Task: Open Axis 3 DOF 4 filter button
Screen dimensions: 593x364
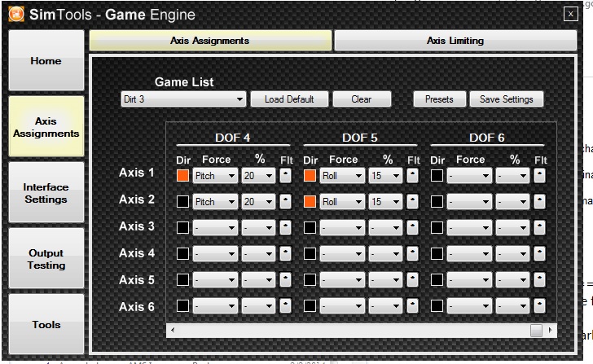Action: [286, 228]
